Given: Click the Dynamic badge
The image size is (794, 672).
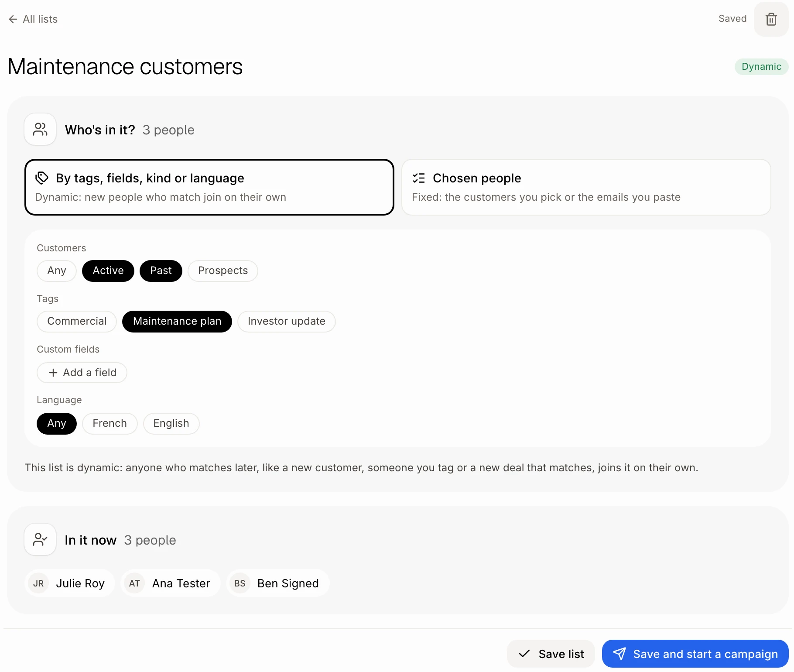Looking at the screenshot, I should (762, 67).
